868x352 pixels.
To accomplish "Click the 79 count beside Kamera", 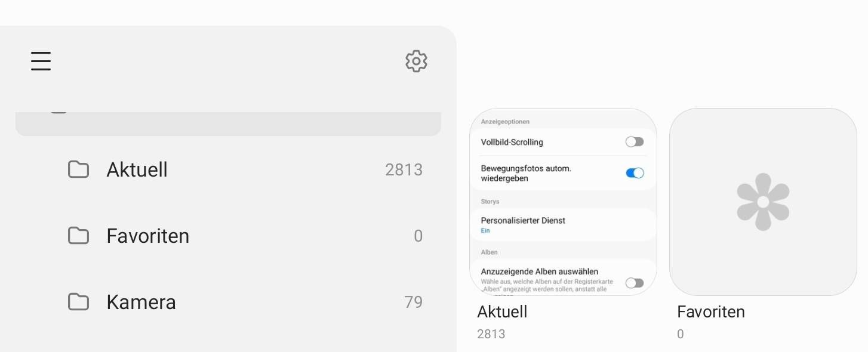I will pos(413,302).
